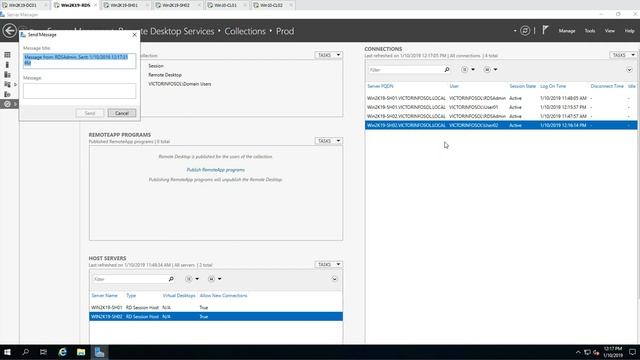The image size is (640, 360).
Task: Switch to the Win2K19-SH02 console tab
Action: [x=176, y=5]
